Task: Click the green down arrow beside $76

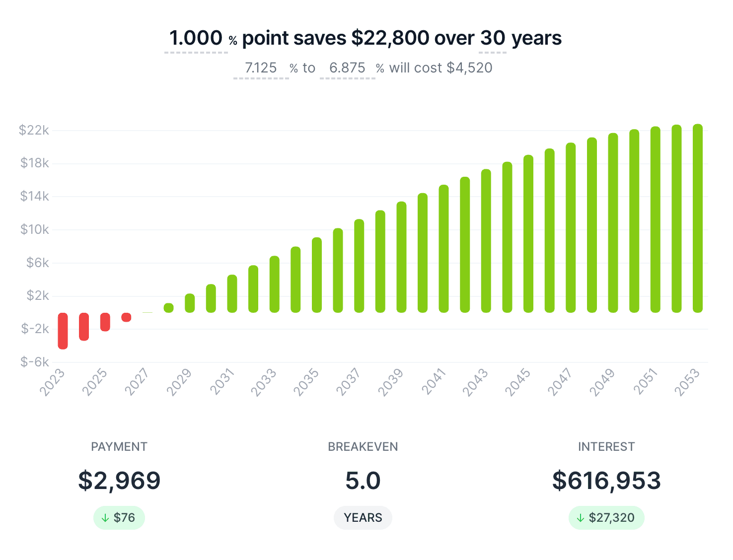Action: (x=105, y=518)
